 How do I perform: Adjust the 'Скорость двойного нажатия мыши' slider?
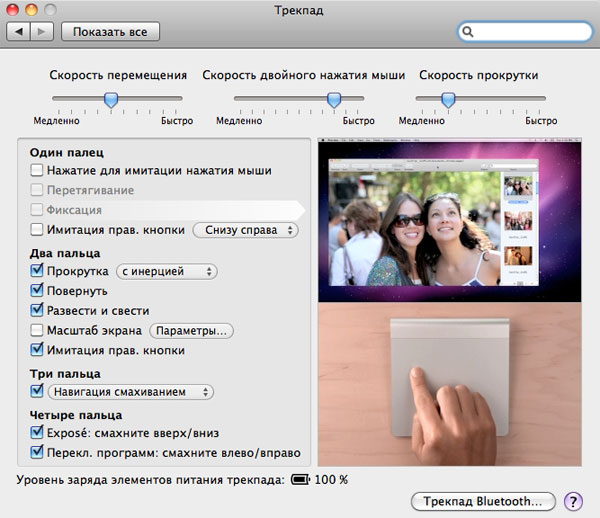[334, 100]
